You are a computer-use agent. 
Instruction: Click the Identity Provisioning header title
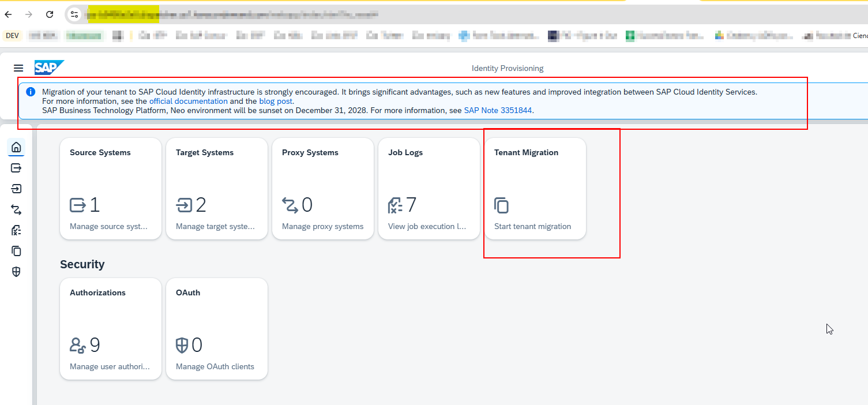[x=508, y=68]
